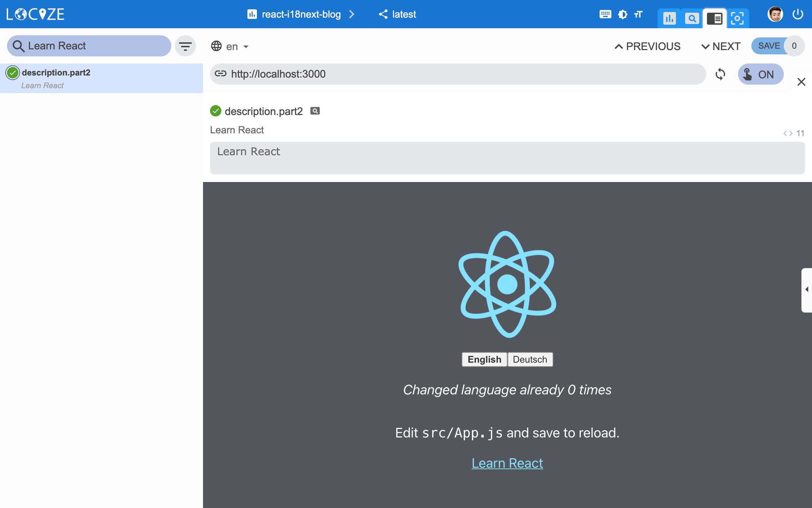Select English in the app preview
The image size is (812, 508).
coord(484,359)
